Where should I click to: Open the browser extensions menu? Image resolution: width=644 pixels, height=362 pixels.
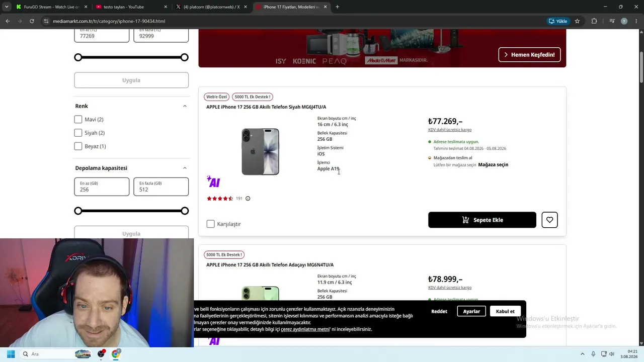[x=594, y=21]
